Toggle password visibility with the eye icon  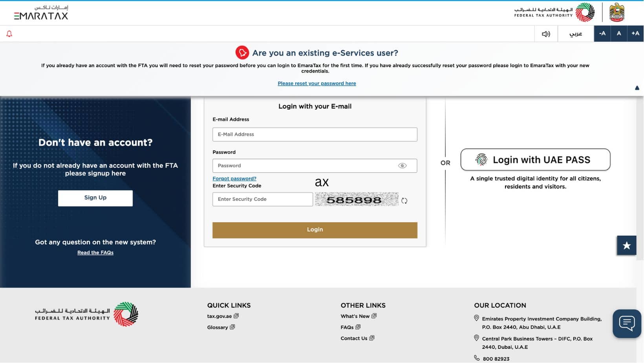click(x=402, y=165)
